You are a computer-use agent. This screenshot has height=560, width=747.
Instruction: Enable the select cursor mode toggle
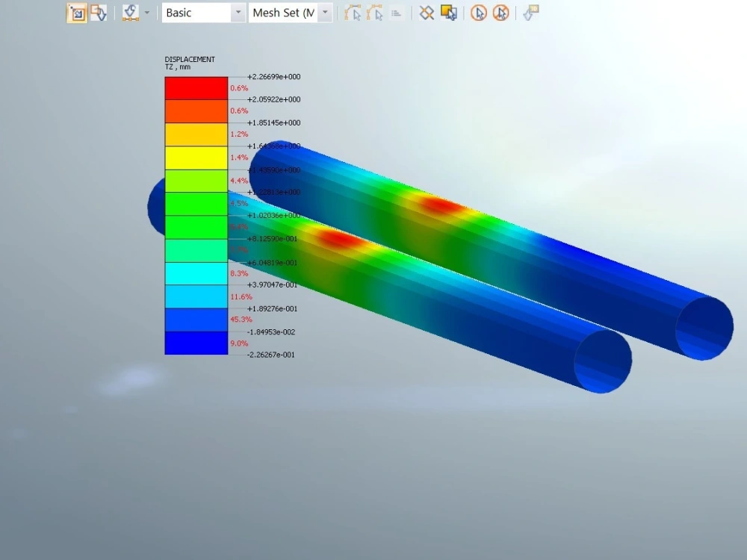(479, 13)
